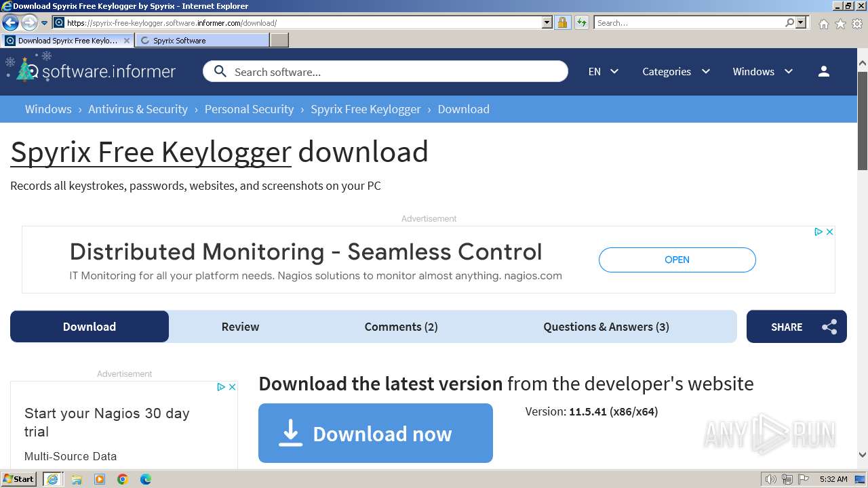Open the IE Tools gear icon

point(857,24)
